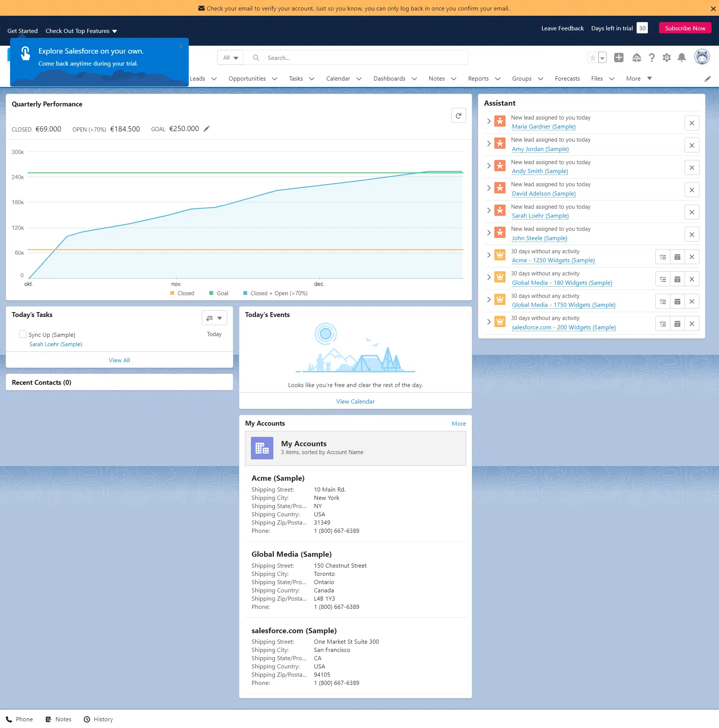Click the My Accounts building icon
Viewport: 719px width, 728px height.
[262, 448]
